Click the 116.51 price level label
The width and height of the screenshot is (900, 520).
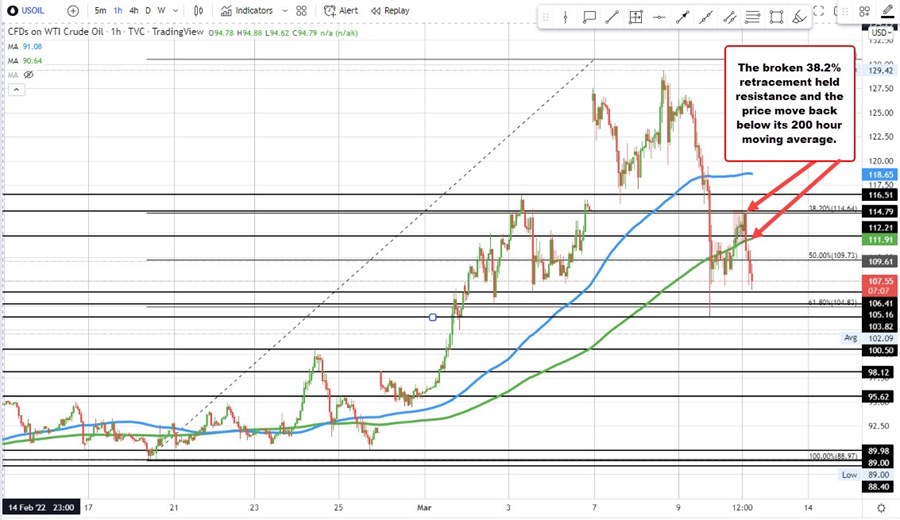[x=880, y=195]
